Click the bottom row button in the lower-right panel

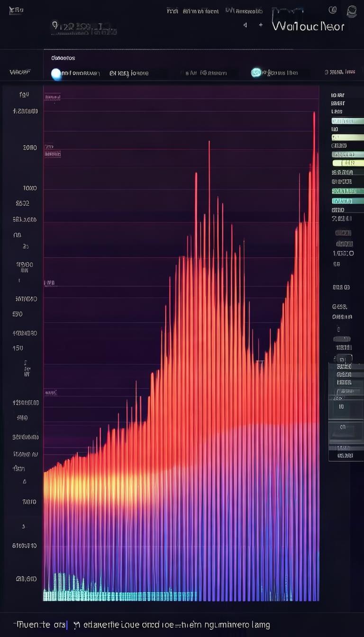pyautogui.click(x=345, y=455)
